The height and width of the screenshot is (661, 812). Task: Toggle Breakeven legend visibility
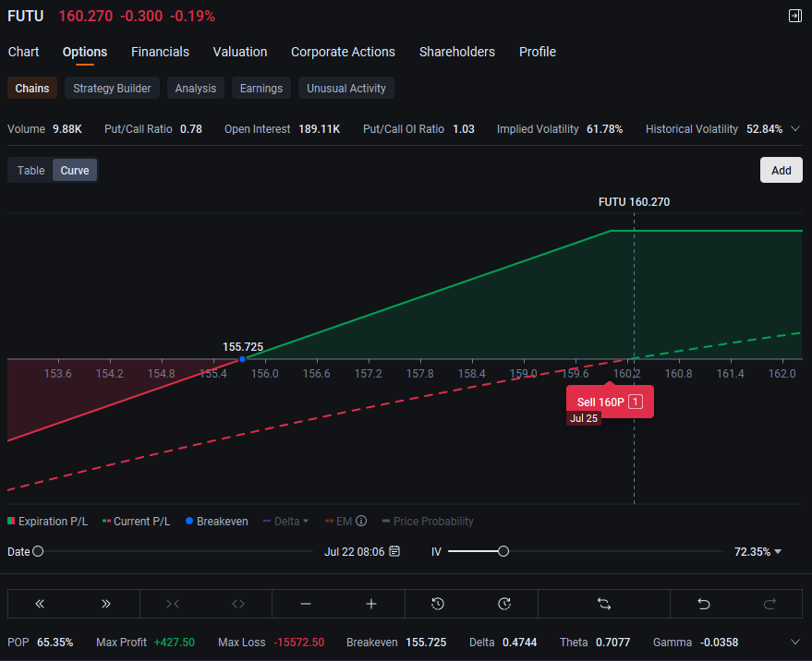(216, 522)
